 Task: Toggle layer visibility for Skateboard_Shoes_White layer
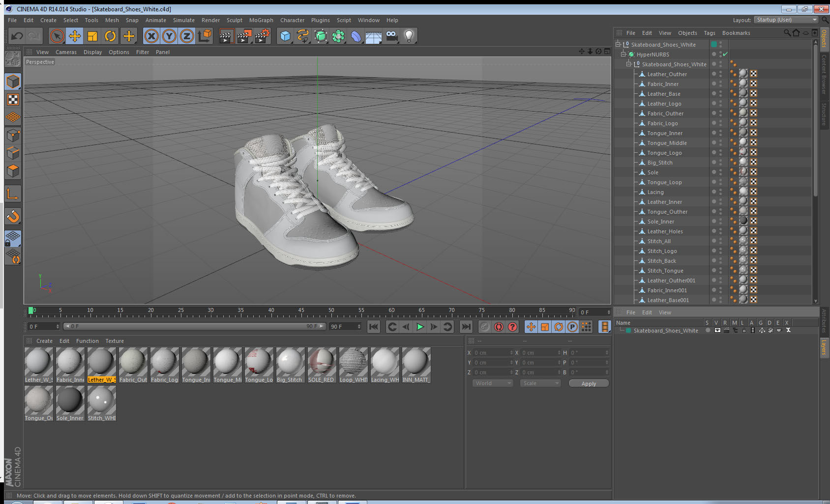coord(717,330)
